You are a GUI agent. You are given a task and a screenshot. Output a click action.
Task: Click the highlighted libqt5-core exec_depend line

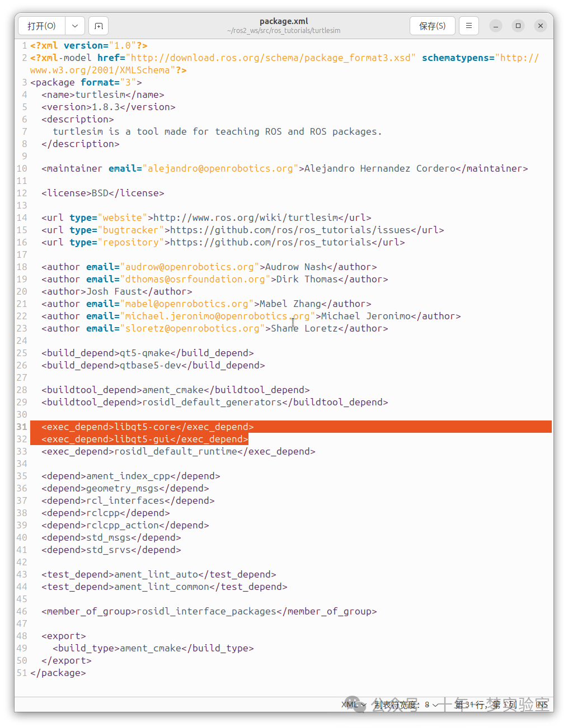click(x=148, y=427)
